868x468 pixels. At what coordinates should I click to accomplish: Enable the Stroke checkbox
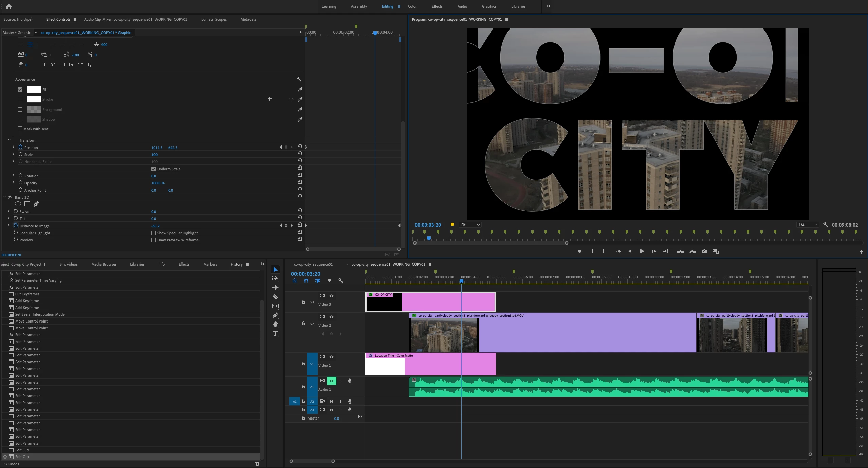point(20,99)
